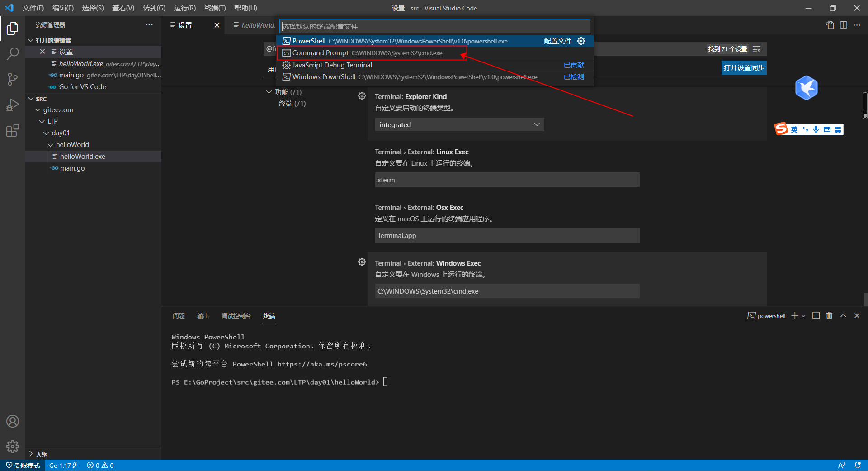Viewport: 868px width, 471px height.
Task: Click the Windows Exec cmd.exe field
Action: point(507,291)
